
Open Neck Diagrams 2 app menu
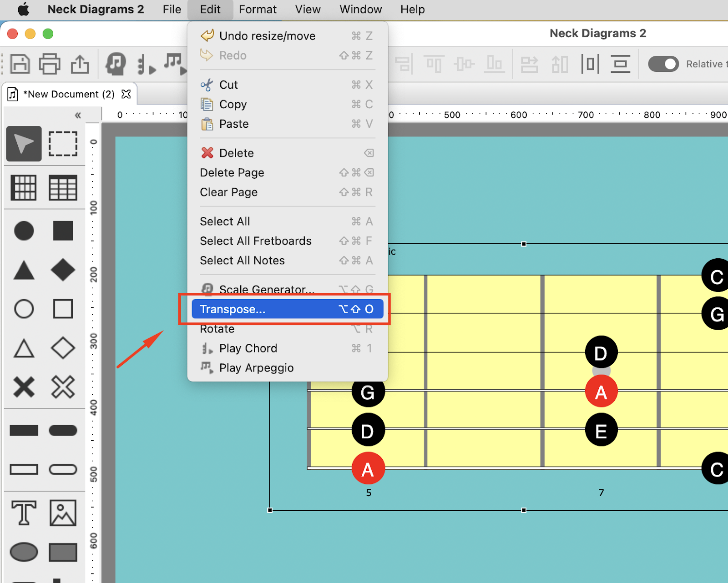[x=96, y=10]
